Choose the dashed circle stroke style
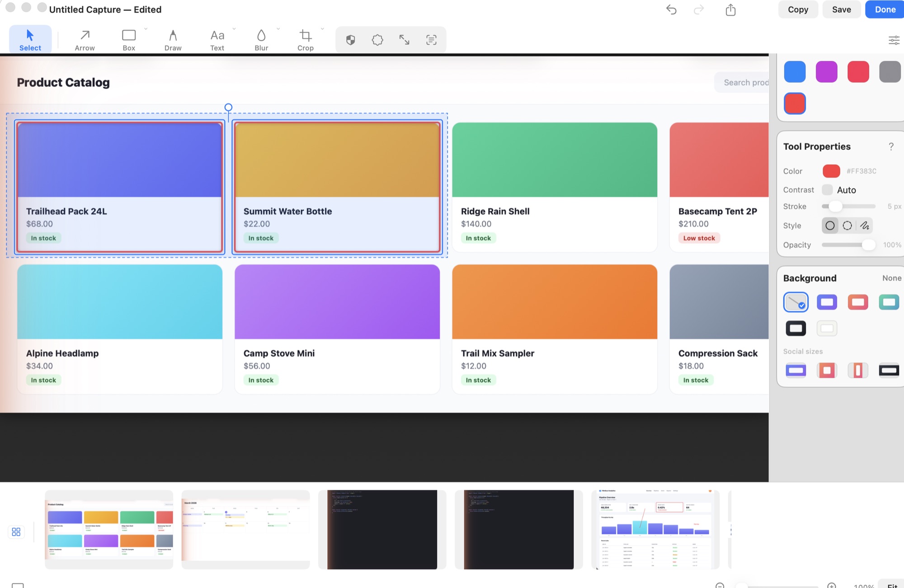Image resolution: width=904 pixels, height=588 pixels. 847,226
